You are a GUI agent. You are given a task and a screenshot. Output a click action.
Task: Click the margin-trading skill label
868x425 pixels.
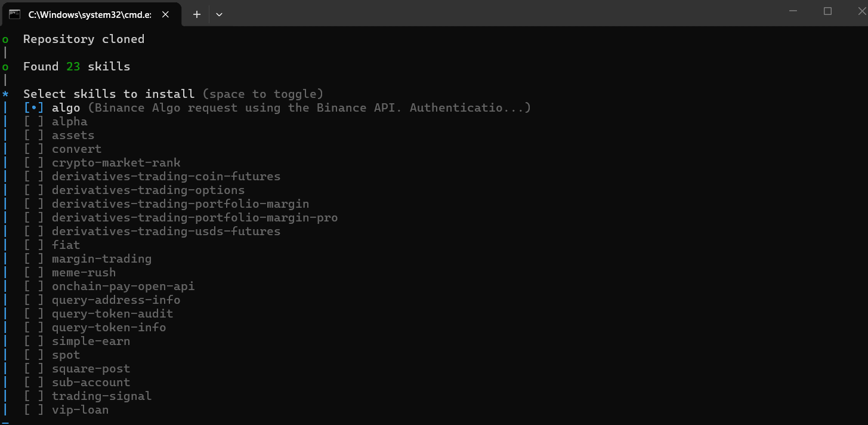point(101,259)
